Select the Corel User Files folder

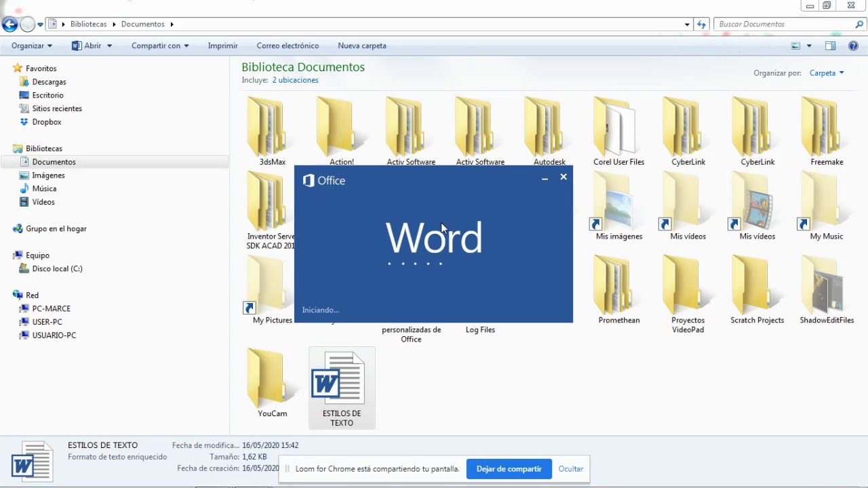(x=618, y=131)
